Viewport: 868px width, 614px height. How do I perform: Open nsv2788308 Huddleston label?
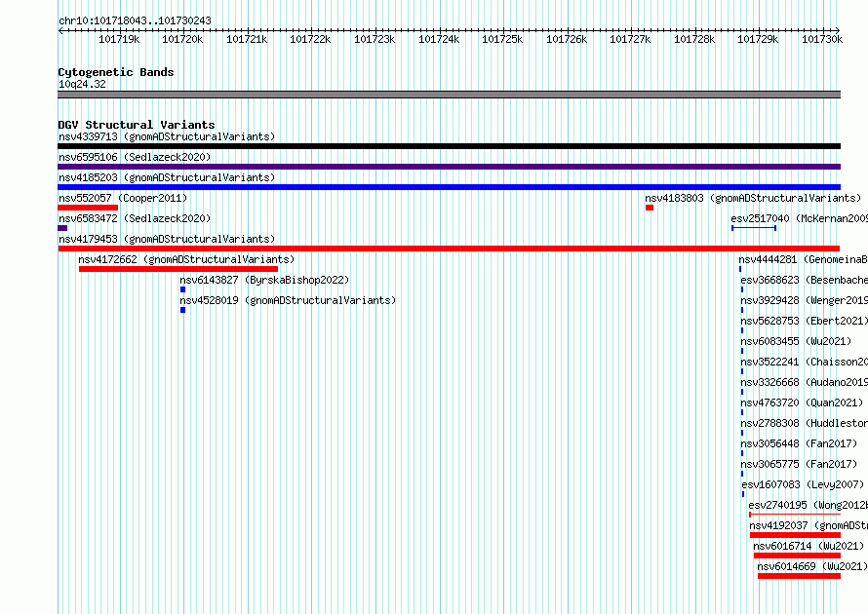click(x=805, y=423)
